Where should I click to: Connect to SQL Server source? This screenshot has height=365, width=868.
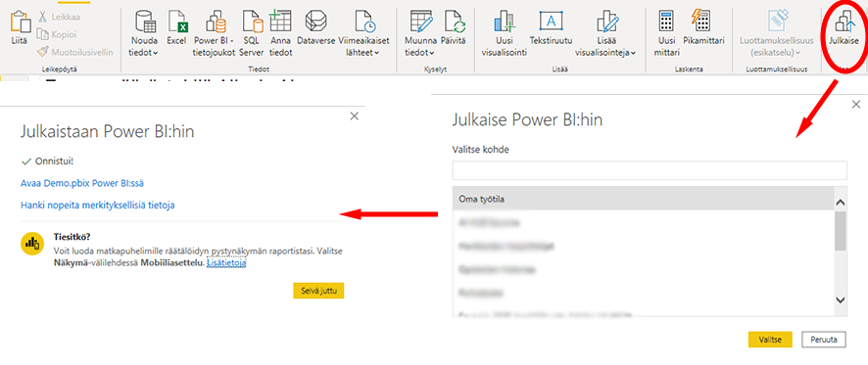(252, 33)
